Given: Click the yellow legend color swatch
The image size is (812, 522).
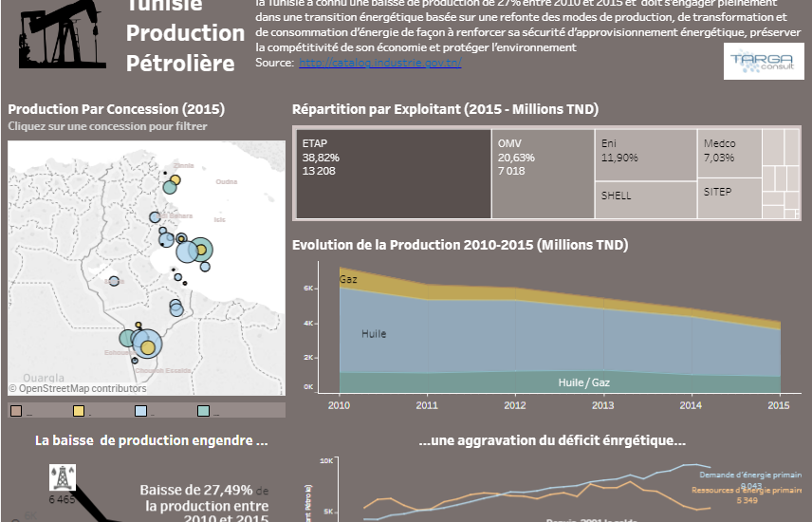Looking at the screenshot, I should pos(79,411).
